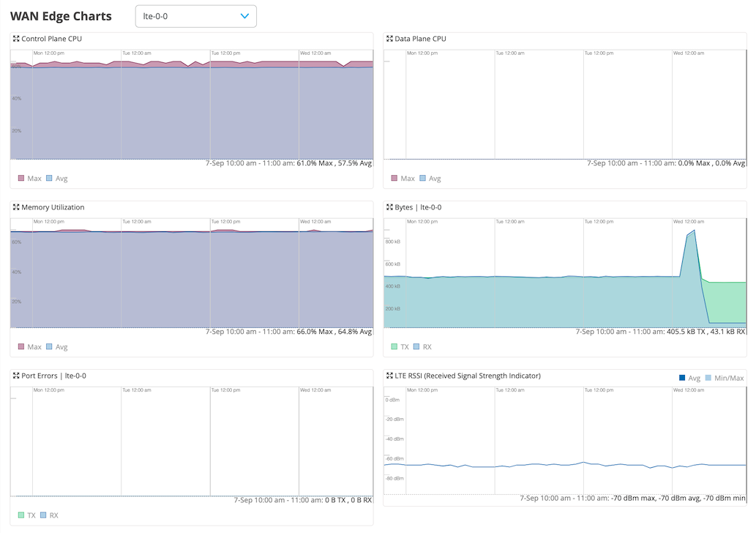Screen dimensions: 756x533
Task: Toggle TX series in Bytes chart legend
Action: (x=400, y=347)
